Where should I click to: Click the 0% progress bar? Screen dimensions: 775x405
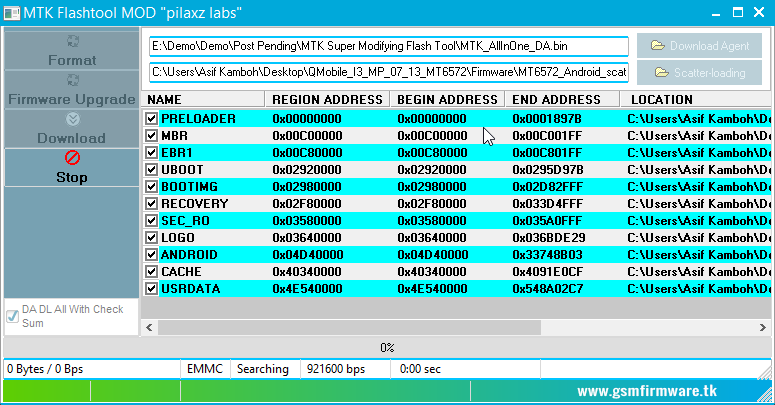(x=387, y=348)
